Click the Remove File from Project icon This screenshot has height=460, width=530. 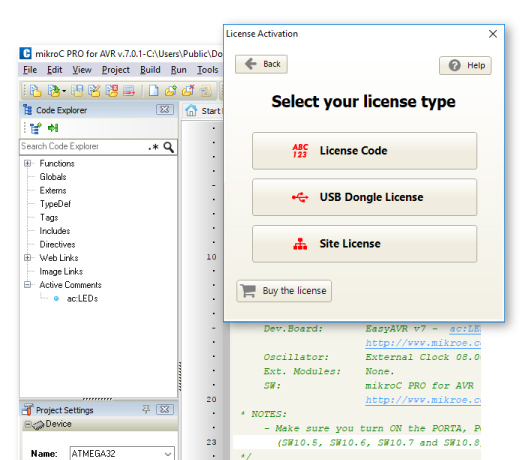click(x=188, y=91)
